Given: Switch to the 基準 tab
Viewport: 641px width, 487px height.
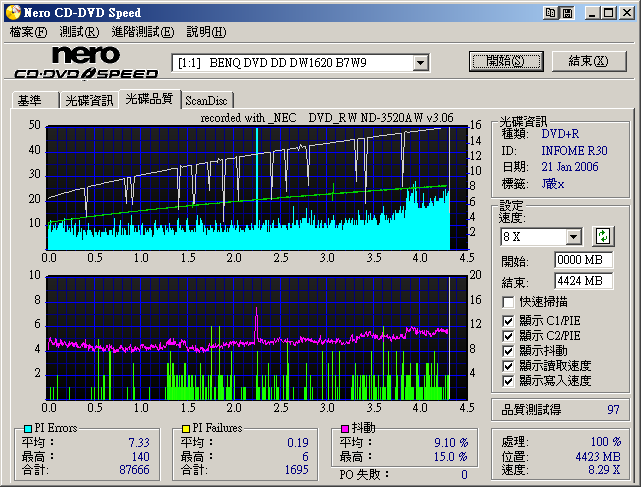Looking at the screenshot, I should [x=35, y=100].
